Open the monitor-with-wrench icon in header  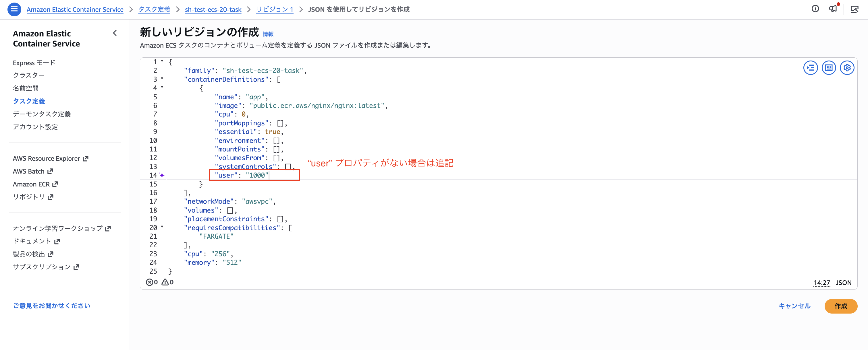point(854,9)
